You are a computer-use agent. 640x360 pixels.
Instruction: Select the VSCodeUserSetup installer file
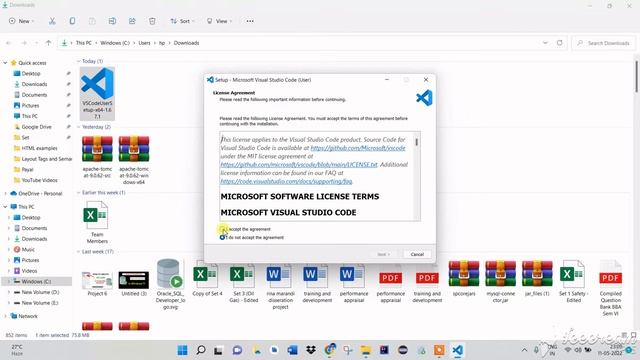click(97, 94)
